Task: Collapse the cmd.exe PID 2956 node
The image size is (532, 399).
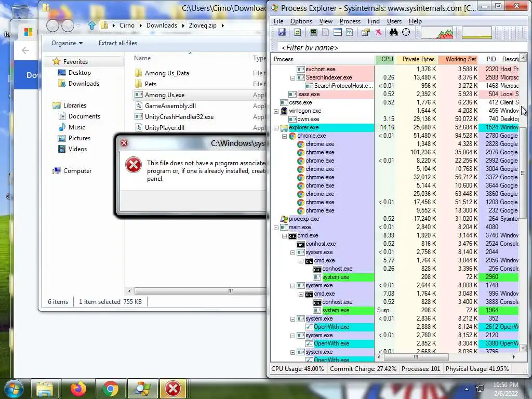Action: pos(301,261)
